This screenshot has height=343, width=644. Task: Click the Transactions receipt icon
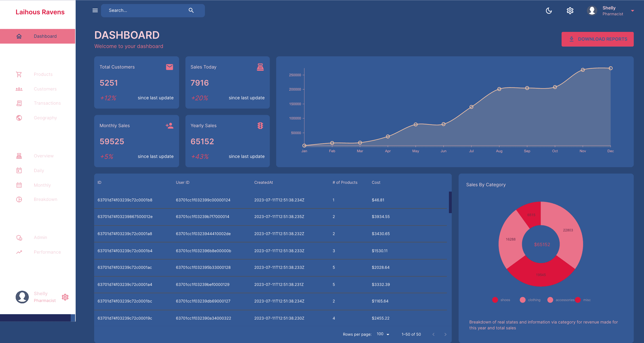coord(19,103)
